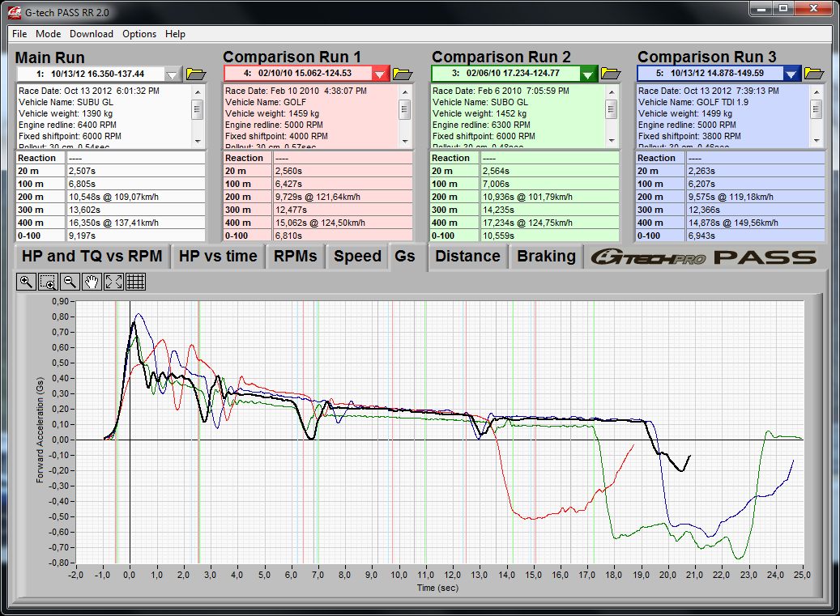
Task: Click Main Run selector showing 16.350-137.44
Action: tap(91, 74)
